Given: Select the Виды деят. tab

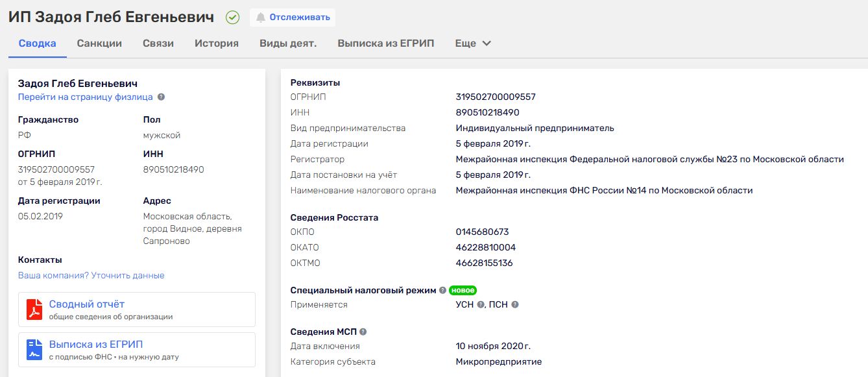Looking at the screenshot, I should coord(288,43).
